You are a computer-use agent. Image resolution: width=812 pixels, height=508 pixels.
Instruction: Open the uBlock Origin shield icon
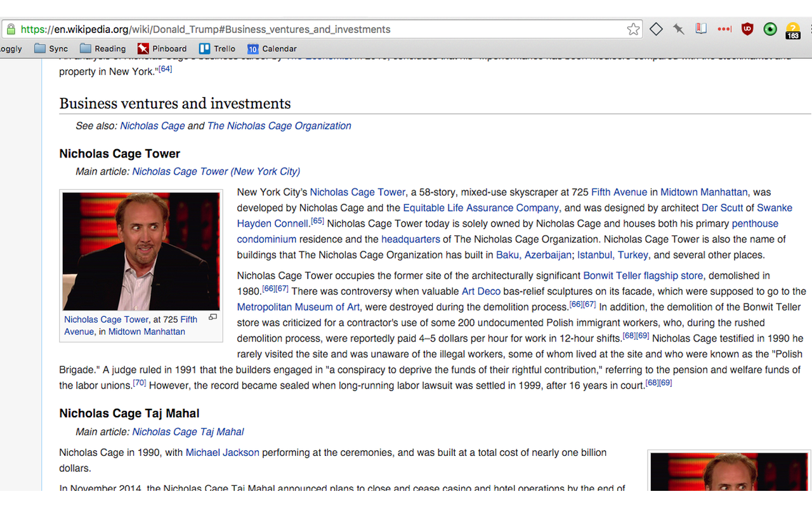coord(748,29)
